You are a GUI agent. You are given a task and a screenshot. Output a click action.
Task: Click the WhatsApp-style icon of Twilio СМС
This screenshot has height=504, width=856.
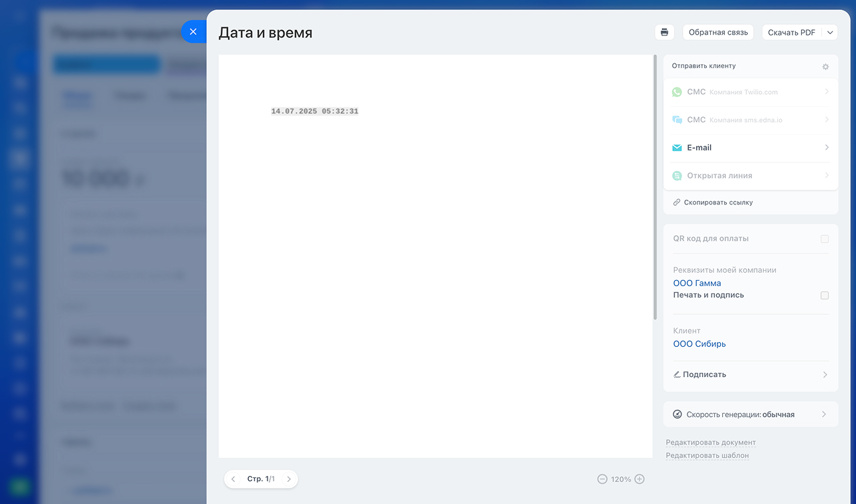(x=677, y=92)
